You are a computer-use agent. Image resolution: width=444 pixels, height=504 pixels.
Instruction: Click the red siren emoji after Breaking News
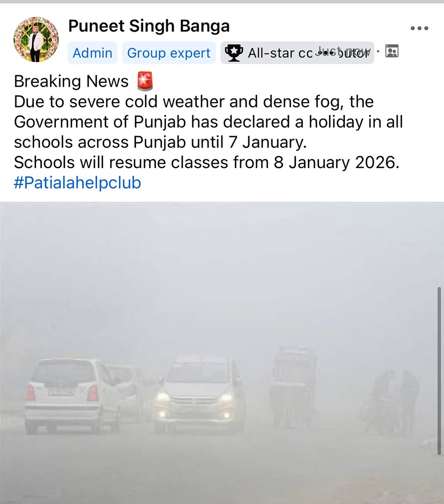tap(145, 81)
